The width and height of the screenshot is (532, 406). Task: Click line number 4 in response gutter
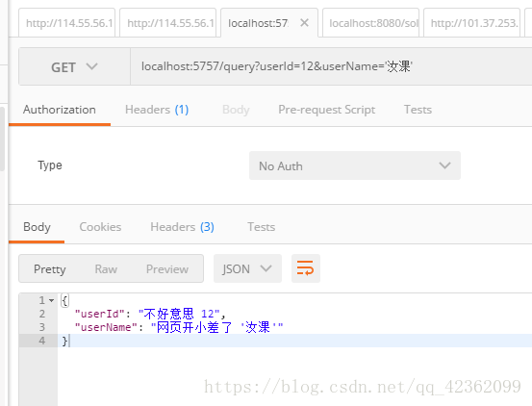pyautogui.click(x=41, y=341)
